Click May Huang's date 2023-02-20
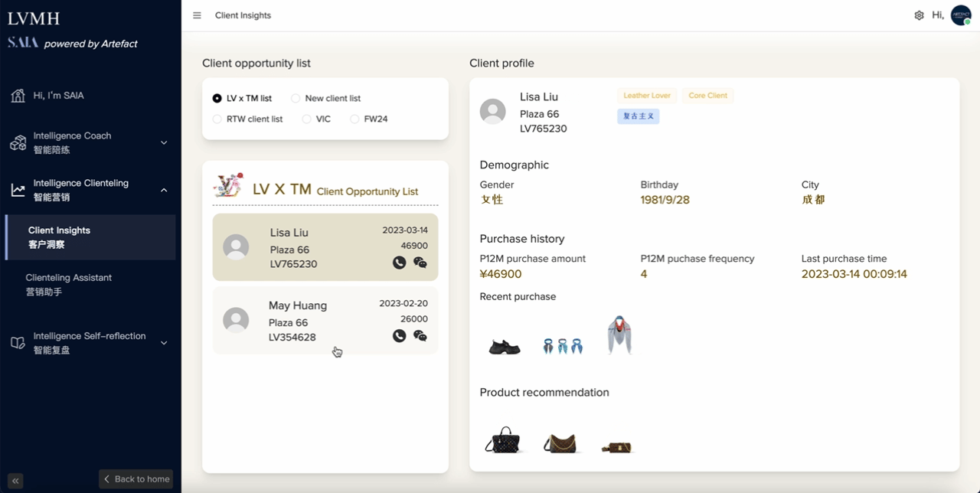This screenshot has height=493, width=980. coord(403,303)
